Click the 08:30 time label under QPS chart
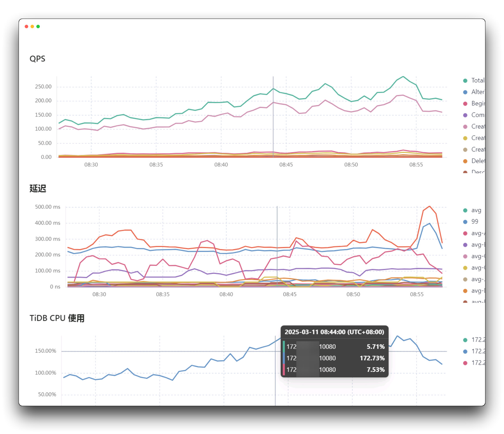 pos(91,165)
